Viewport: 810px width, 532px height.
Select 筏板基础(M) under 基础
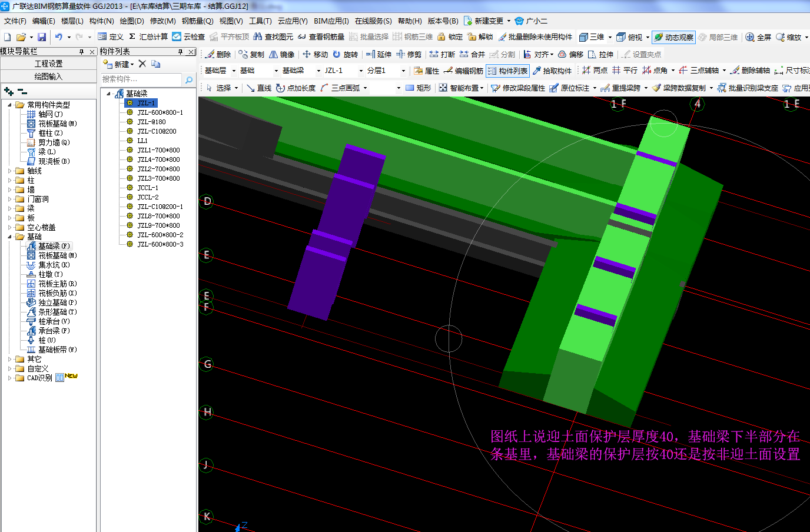click(58, 255)
